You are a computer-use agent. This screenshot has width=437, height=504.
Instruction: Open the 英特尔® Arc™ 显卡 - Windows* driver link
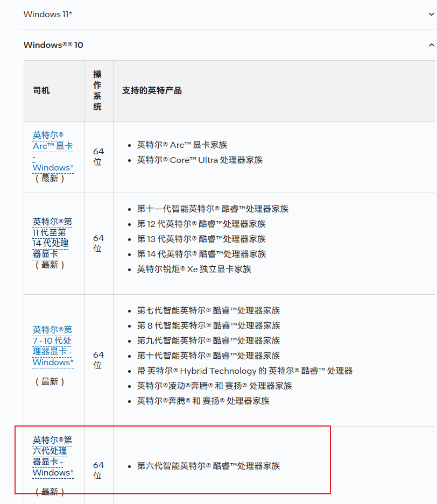coord(52,151)
